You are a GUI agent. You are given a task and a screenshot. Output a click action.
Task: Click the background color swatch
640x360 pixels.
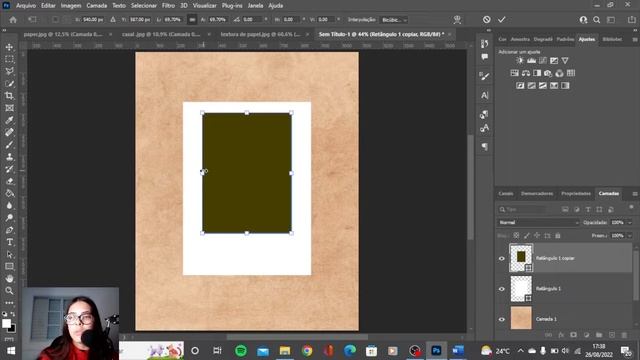tap(12, 328)
